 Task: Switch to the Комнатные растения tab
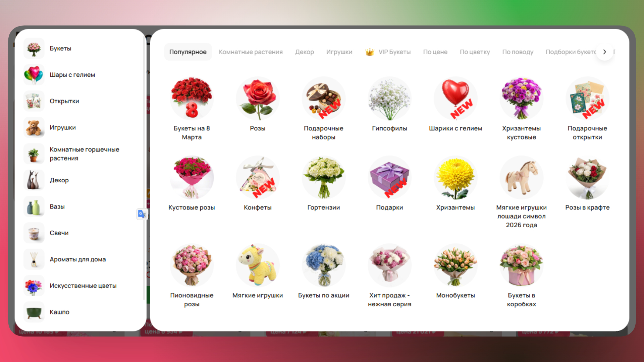click(251, 52)
